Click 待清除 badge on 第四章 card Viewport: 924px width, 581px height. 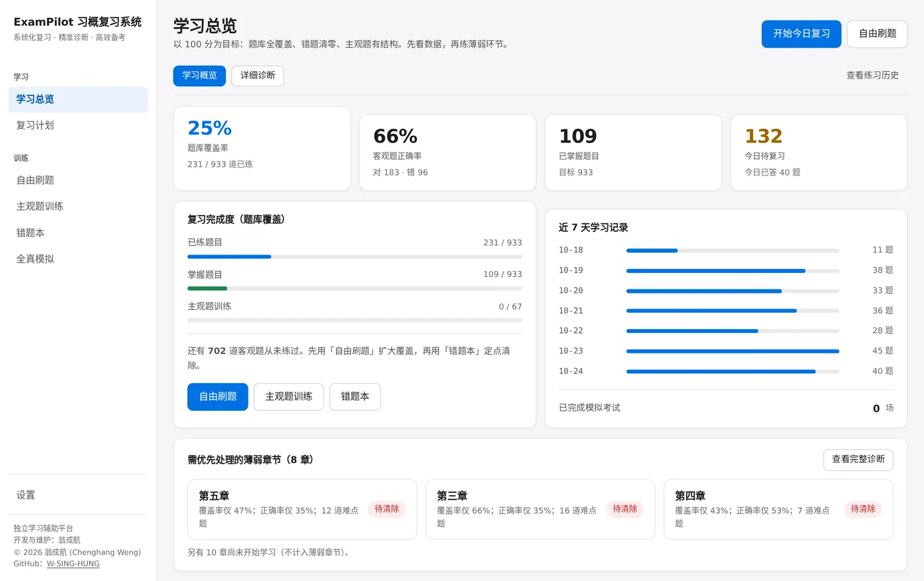point(863,509)
